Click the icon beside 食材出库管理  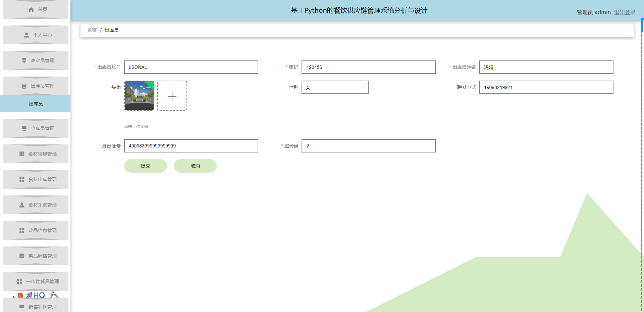(22, 179)
